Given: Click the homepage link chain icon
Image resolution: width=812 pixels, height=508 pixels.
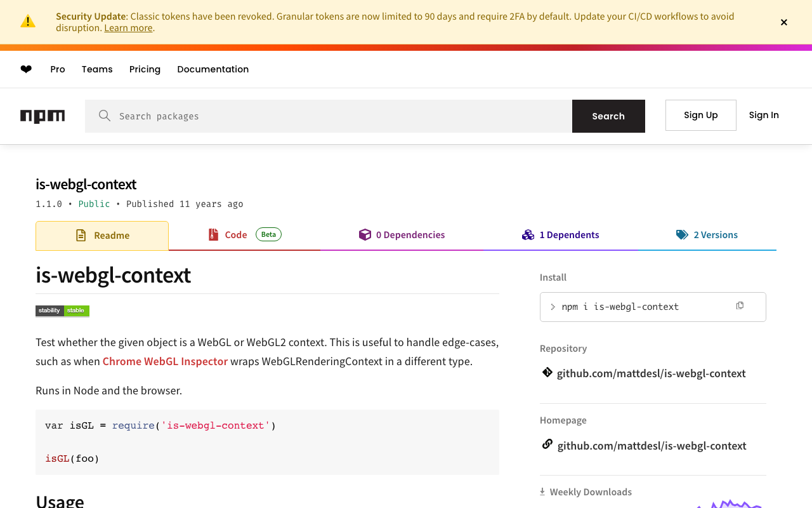Looking at the screenshot, I should [547, 444].
